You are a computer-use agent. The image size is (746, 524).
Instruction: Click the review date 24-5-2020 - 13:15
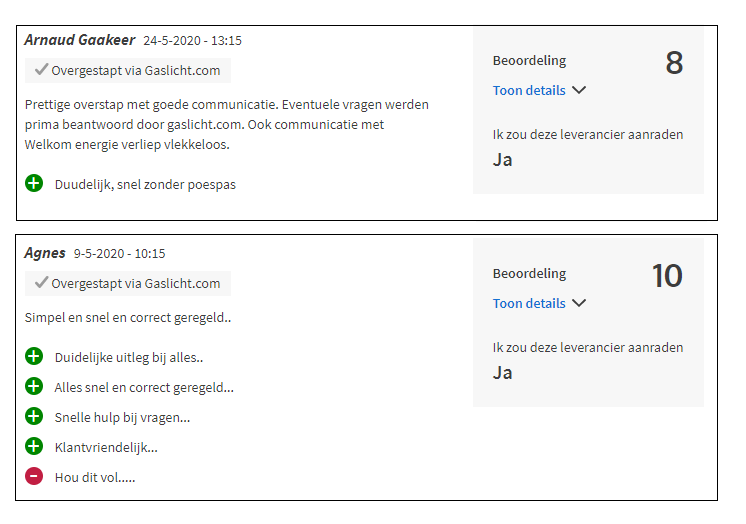pyautogui.click(x=192, y=41)
